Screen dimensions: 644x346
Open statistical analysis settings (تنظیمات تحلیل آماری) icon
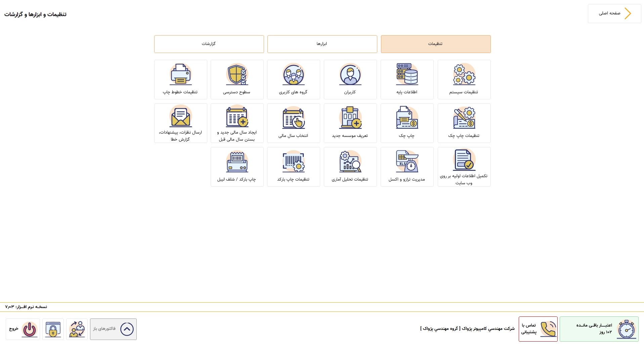coord(350,161)
